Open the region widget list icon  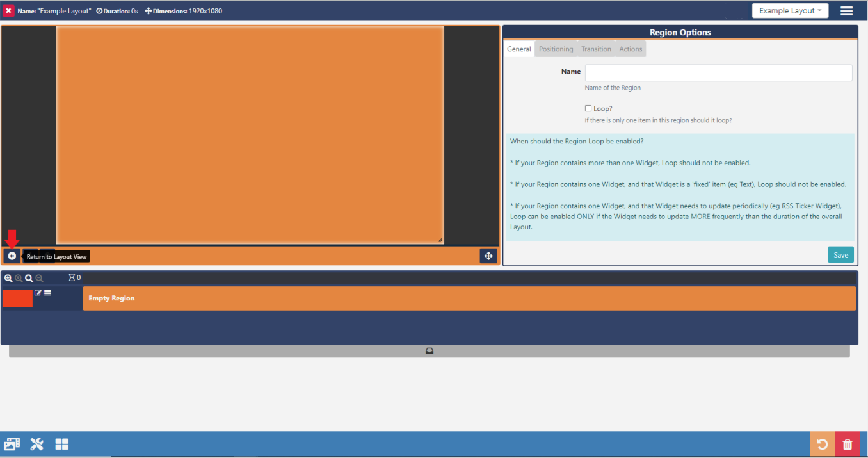pos(47,293)
